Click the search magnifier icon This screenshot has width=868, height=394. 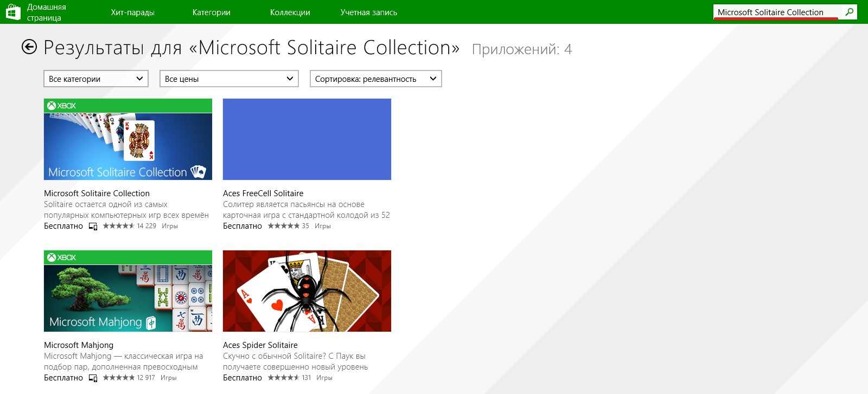coord(849,12)
